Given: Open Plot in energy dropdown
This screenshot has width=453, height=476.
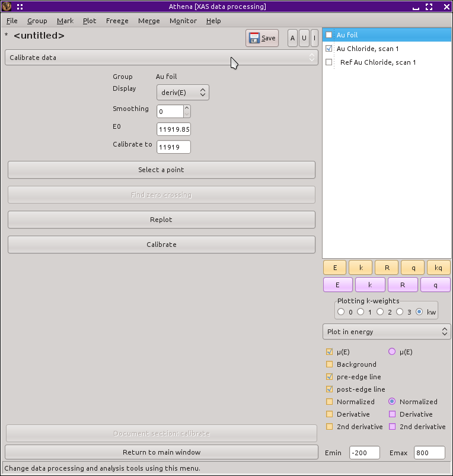Looking at the screenshot, I should pos(387,332).
